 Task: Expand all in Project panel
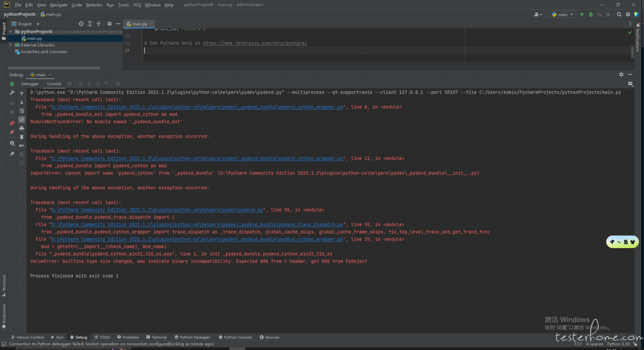(x=90, y=24)
